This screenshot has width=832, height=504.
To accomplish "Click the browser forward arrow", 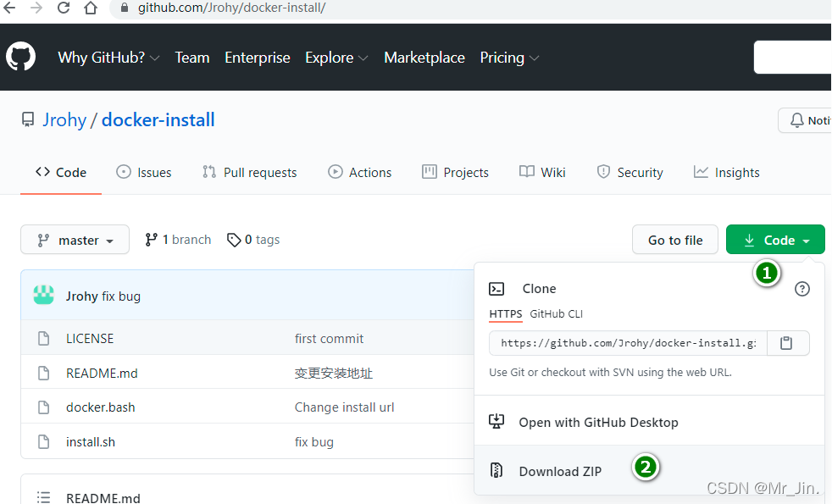I will 36,8.
